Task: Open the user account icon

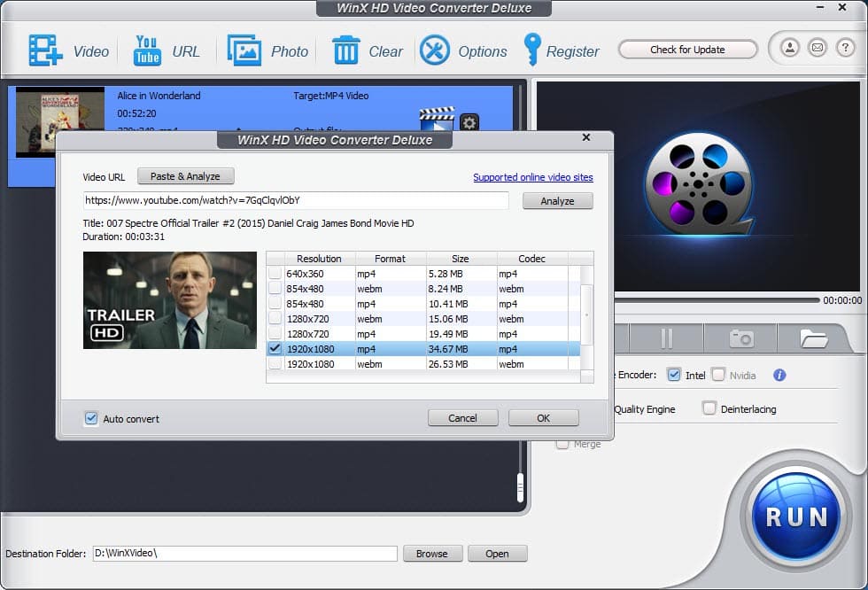Action: click(x=790, y=48)
